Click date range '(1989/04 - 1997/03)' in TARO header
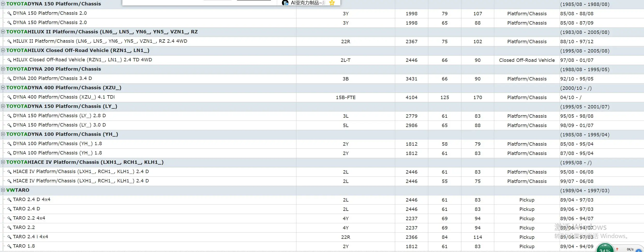Viewport: 644px width, 252px height. [585, 191]
